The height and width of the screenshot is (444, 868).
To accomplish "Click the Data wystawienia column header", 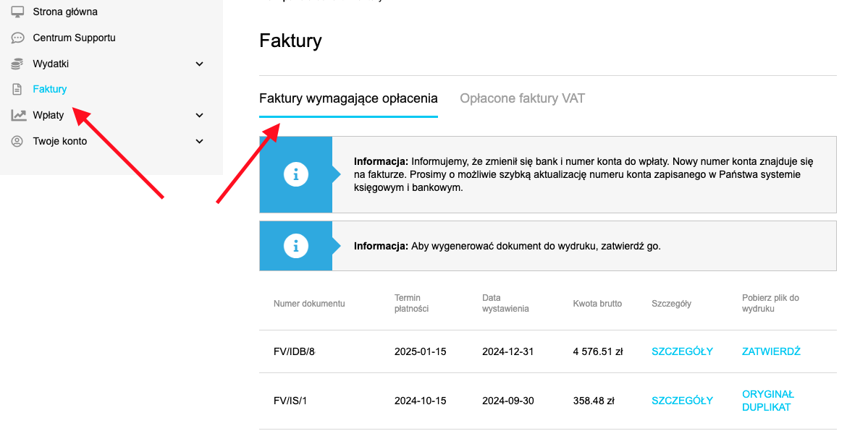I will 505,303.
